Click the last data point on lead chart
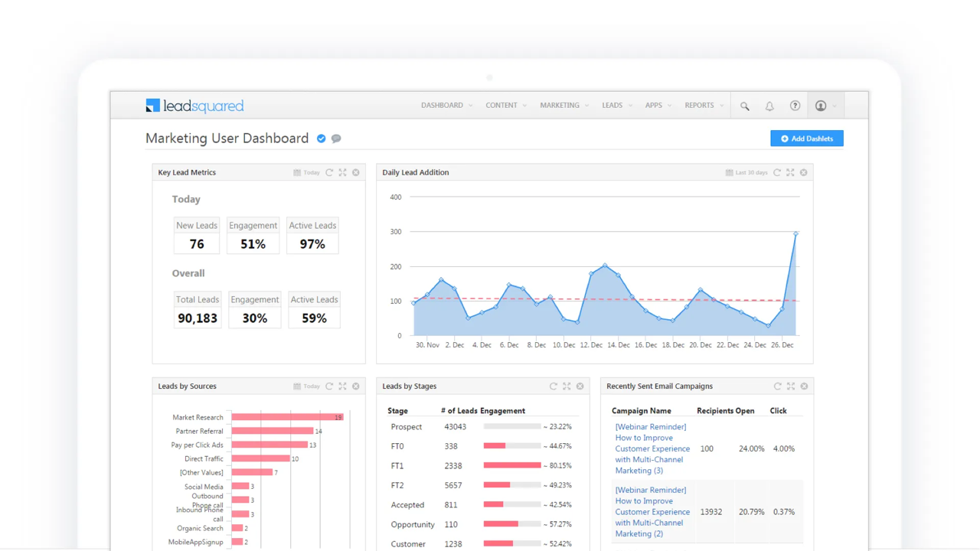The width and height of the screenshot is (980, 551). [796, 233]
